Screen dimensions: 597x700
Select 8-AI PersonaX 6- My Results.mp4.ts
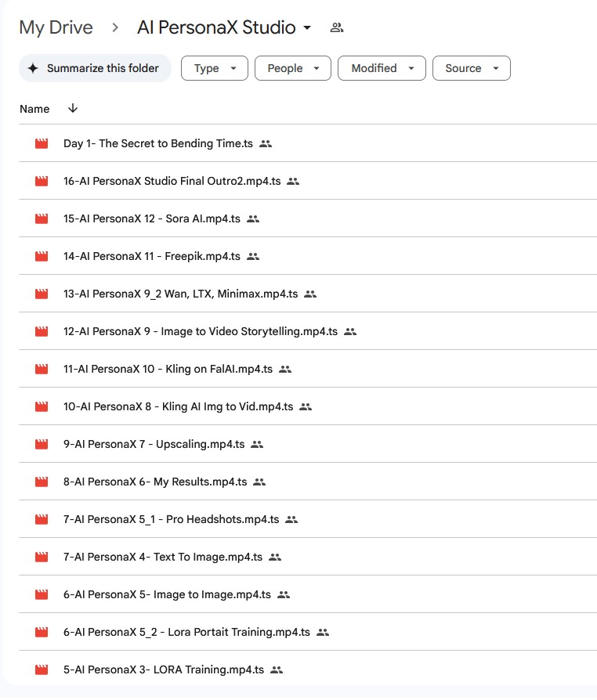pyautogui.click(x=308, y=482)
